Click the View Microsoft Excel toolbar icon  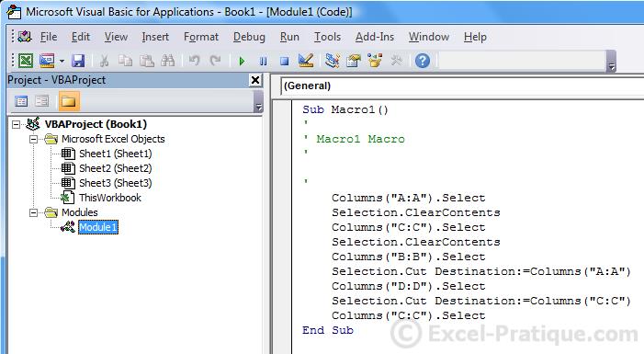pos(26,61)
